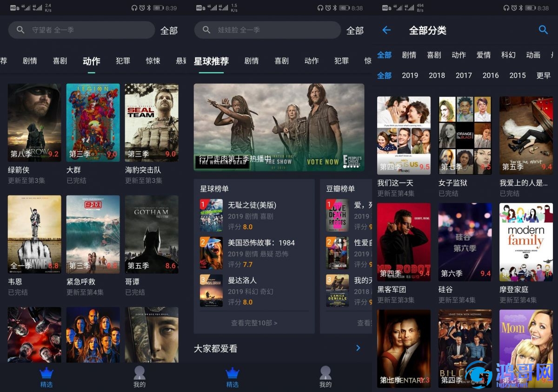
Task: Open the 海豹突击队 poster
Action: click(152, 123)
